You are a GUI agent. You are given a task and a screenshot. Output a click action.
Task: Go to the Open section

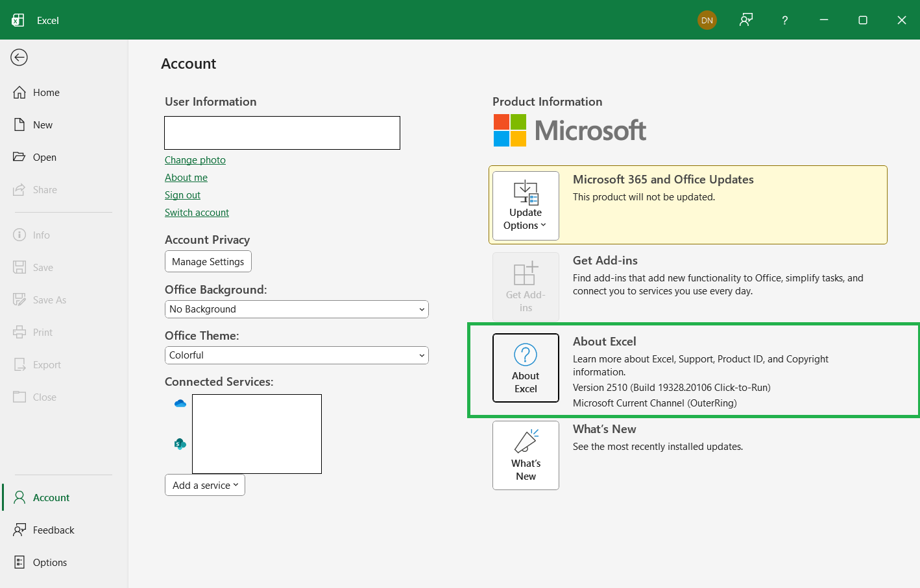click(x=64, y=158)
